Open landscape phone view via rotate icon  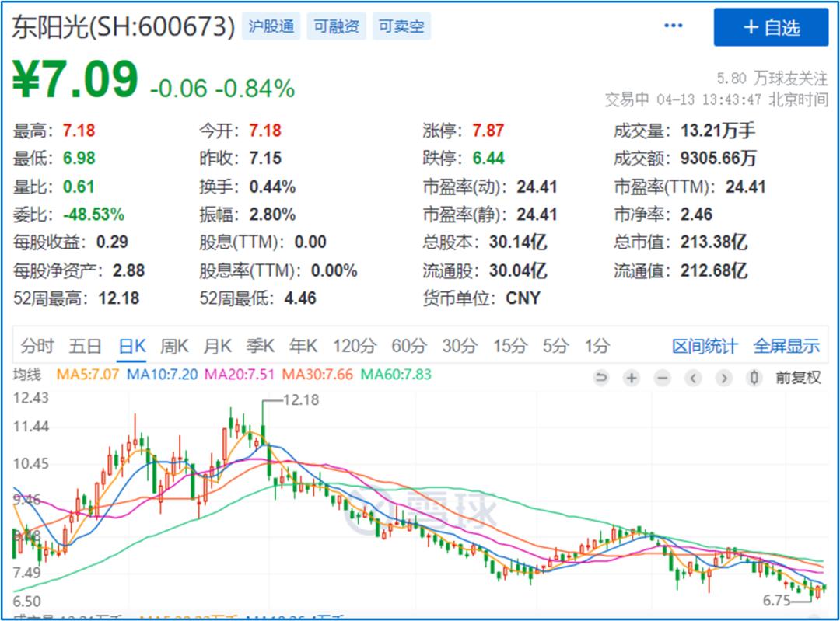[x=754, y=378]
